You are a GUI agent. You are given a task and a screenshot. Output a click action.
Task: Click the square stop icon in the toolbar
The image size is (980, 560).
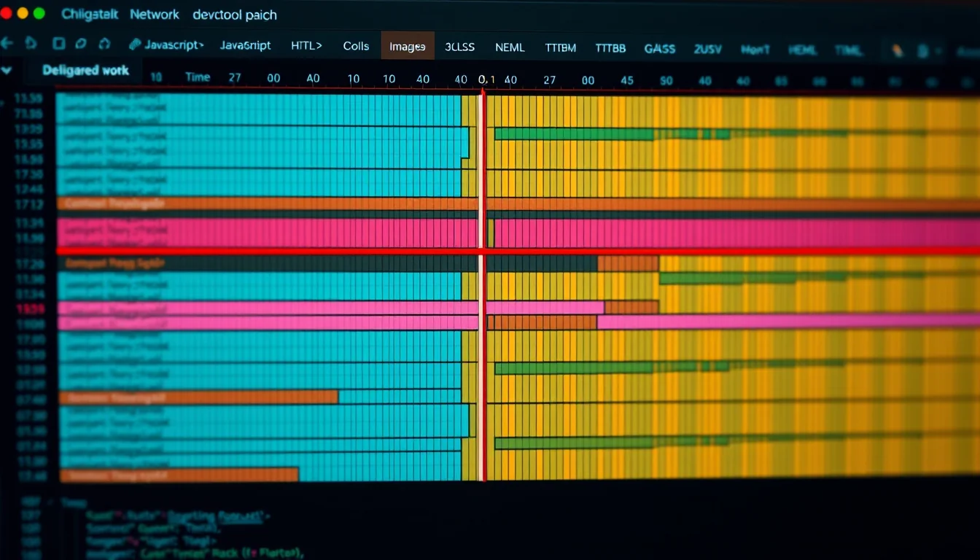[x=58, y=44]
